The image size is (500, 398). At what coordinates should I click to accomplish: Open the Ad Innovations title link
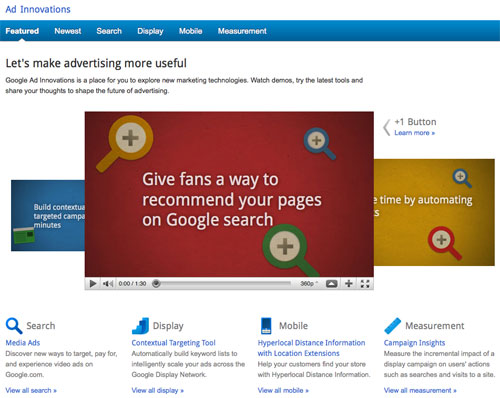38,9
